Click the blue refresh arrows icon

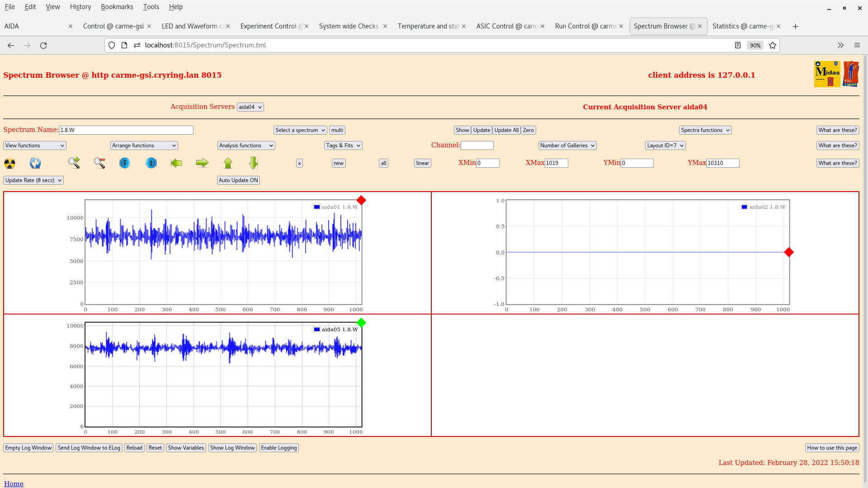tap(35, 163)
